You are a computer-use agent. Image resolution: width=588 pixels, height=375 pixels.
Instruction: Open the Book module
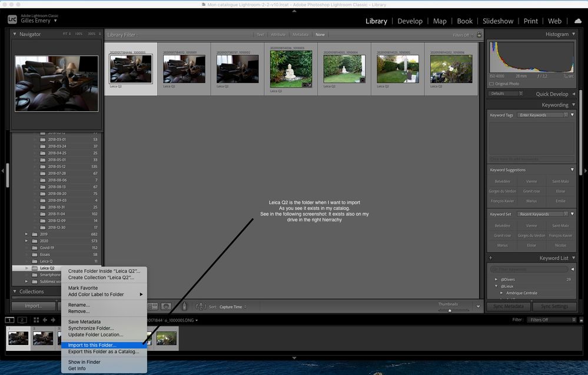point(464,21)
